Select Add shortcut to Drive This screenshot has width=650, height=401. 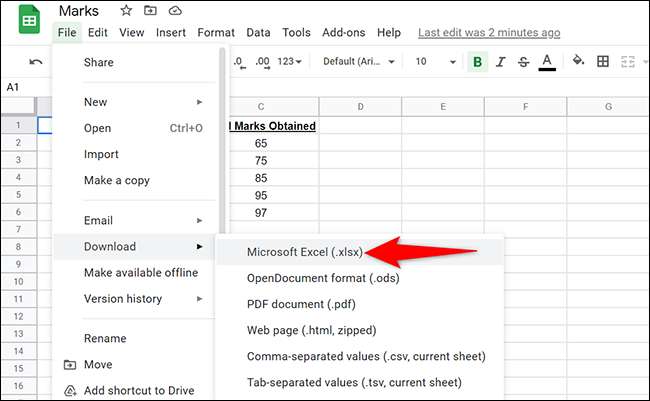coord(135,391)
